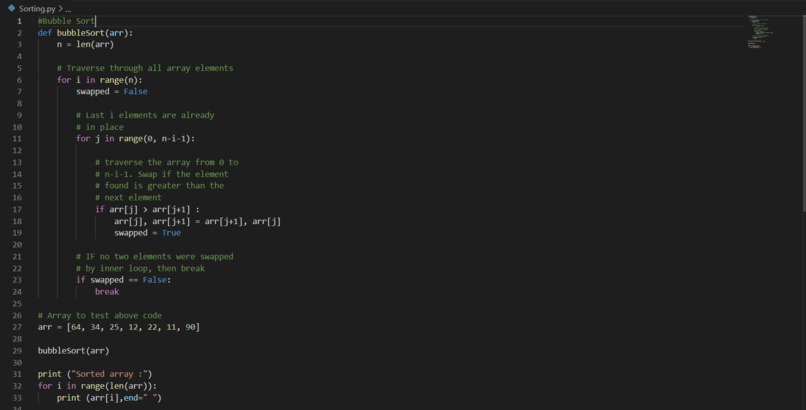Click 'if arr[j] > arr[j+1] :' line

[x=148, y=210]
